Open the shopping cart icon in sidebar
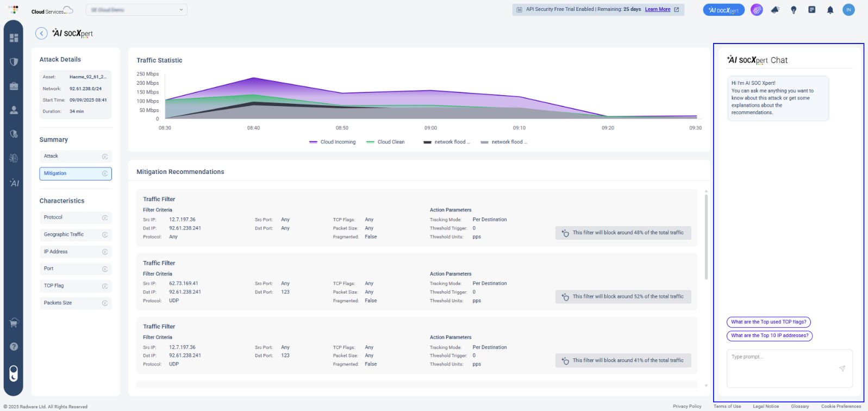868x411 pixels. 14,323
